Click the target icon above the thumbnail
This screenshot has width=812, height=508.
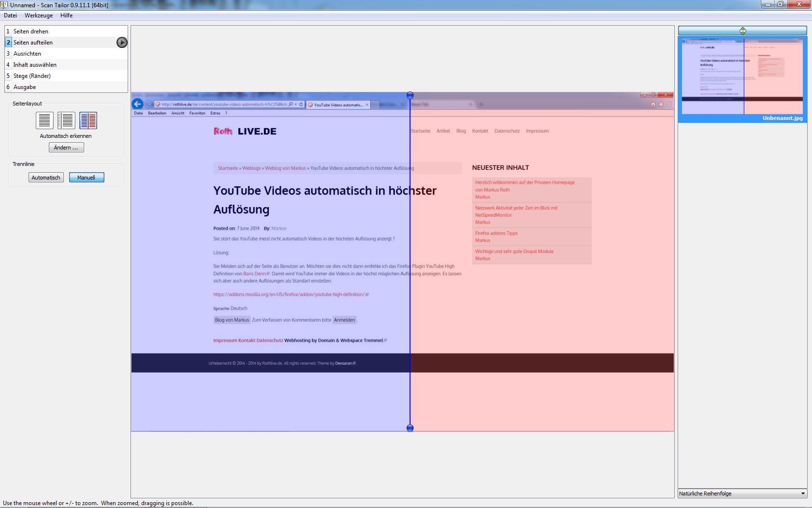click(743, 31)
